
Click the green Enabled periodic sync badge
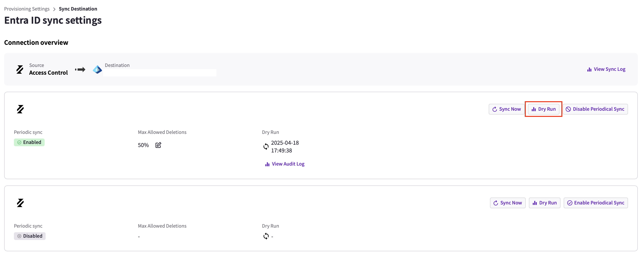pyautogui.click(x=29, y=142)
